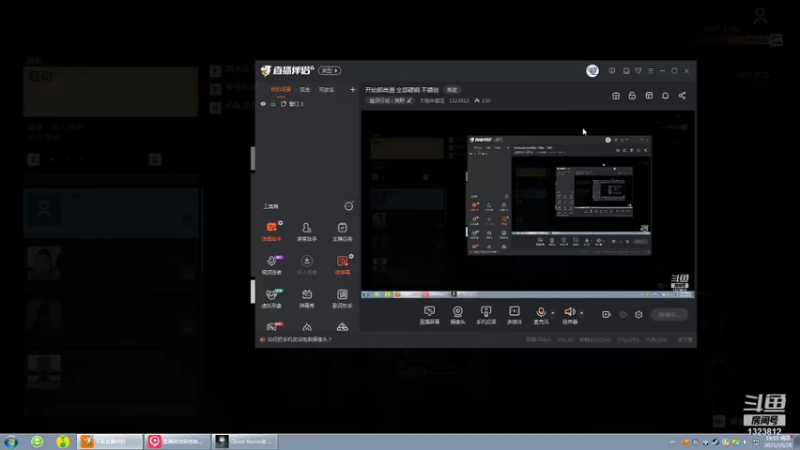Expand microphone options arrow
Screen dimensions: 800x450
pyautogui.click(x=553, y=313)
